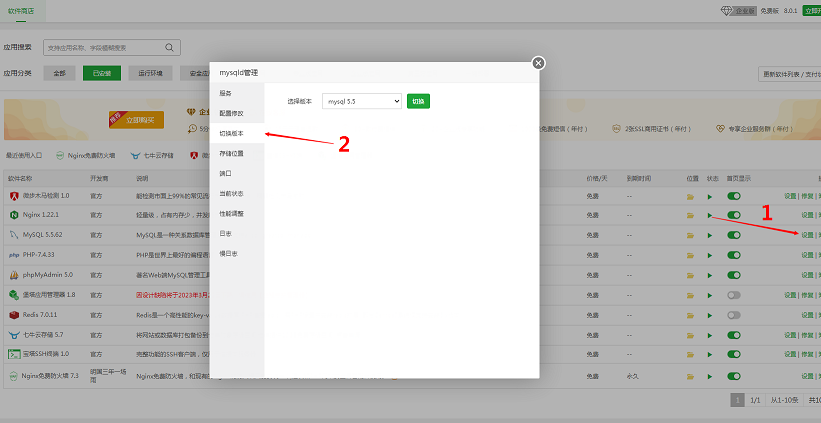Open the 性能调整 tab in dialog
Image resolution: width=821 pixels, height=423 pixels.
[x=231, y=213]
